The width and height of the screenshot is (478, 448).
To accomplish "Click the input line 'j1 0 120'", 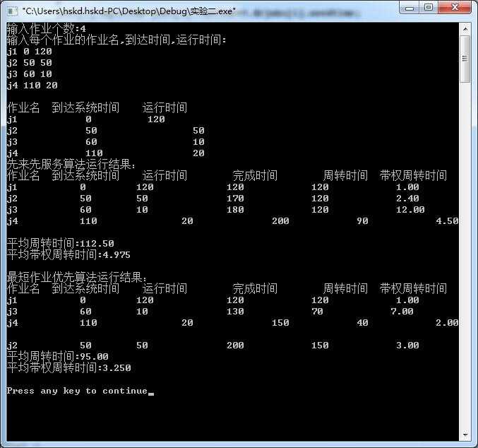I will point(29,52).
